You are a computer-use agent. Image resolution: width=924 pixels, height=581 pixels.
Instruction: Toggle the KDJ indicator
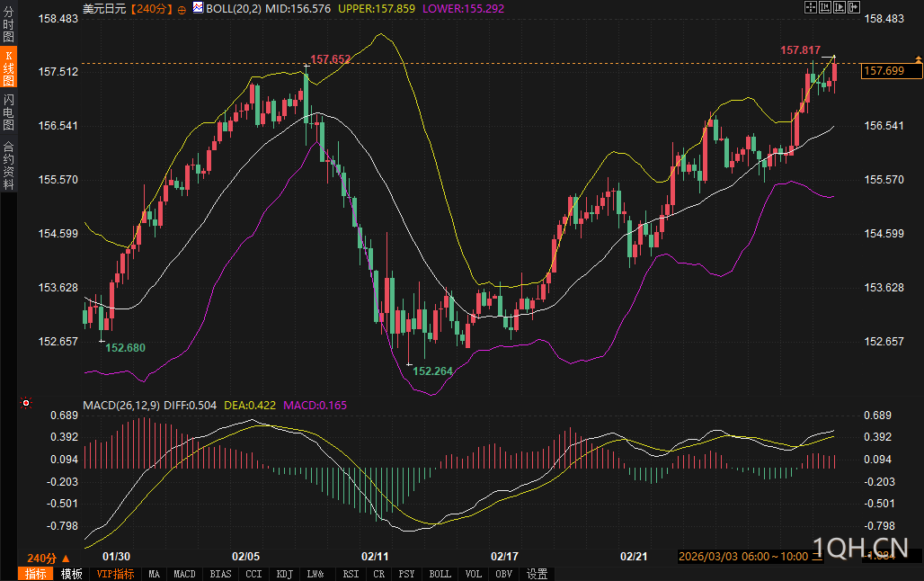[x=284, y=574]
